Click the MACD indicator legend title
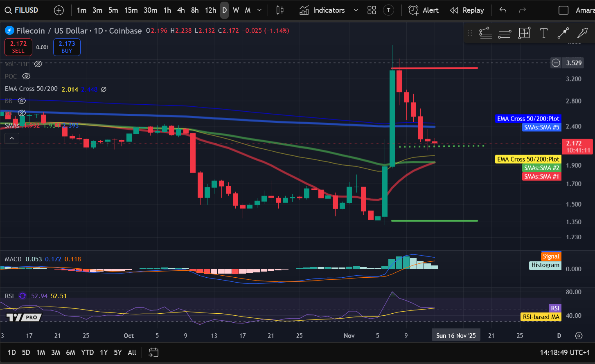Viewport: 595px width, 364px height. (x=13, y=259)
